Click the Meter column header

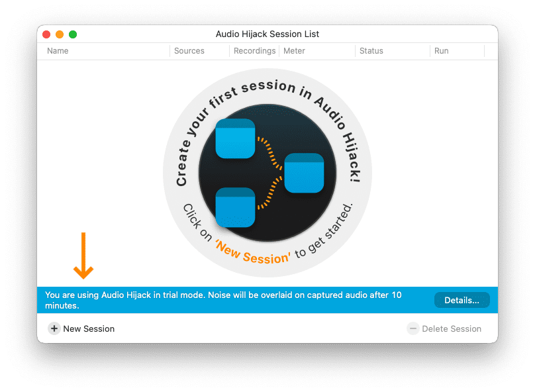[294, 51]
